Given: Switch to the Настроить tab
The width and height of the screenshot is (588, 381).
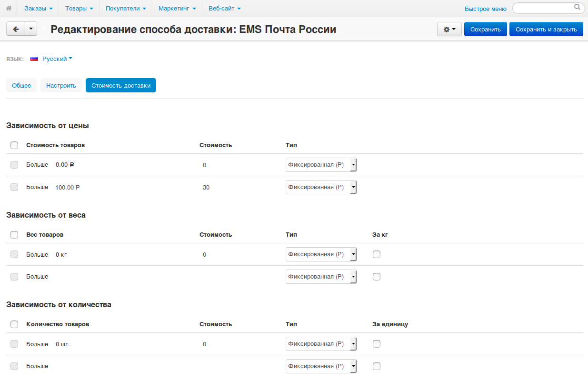Looking at the screenshot, I should [61, 86].
